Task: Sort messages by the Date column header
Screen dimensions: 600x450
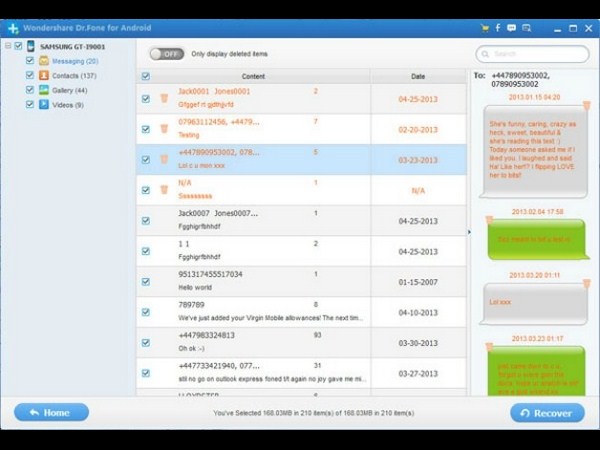Action: click(417, 76)
